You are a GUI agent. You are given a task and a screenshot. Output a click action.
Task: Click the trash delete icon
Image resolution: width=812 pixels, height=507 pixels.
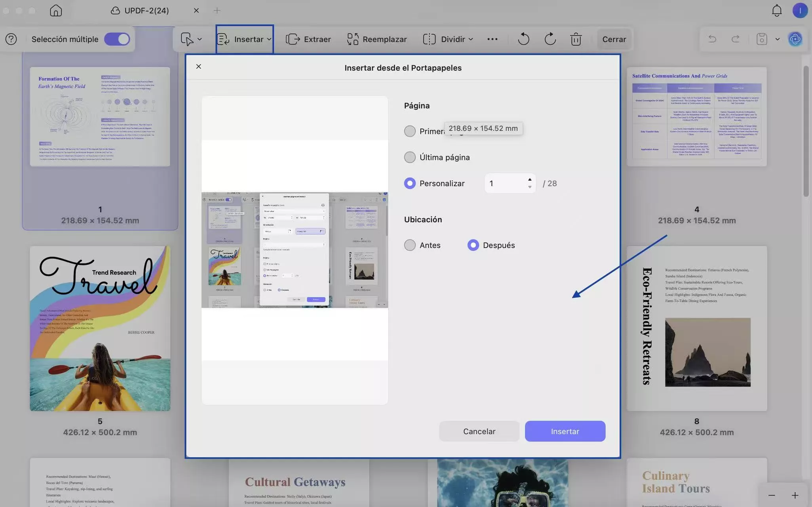[x=576, y=39]
